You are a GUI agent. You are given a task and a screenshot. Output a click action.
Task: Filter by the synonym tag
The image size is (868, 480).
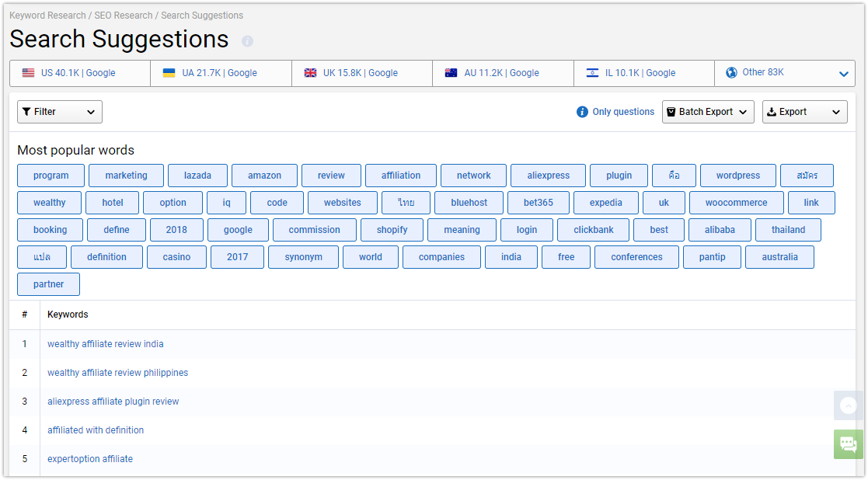coord(303,256)
